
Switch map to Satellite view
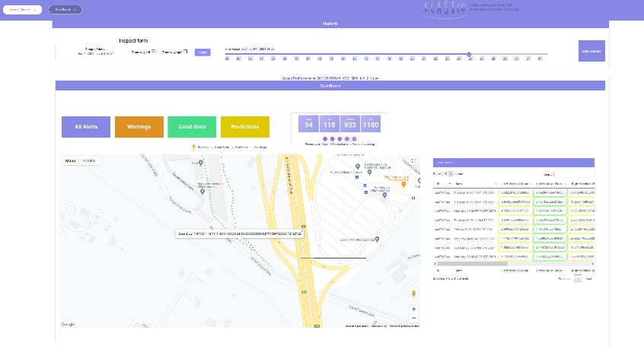point(90,160)
